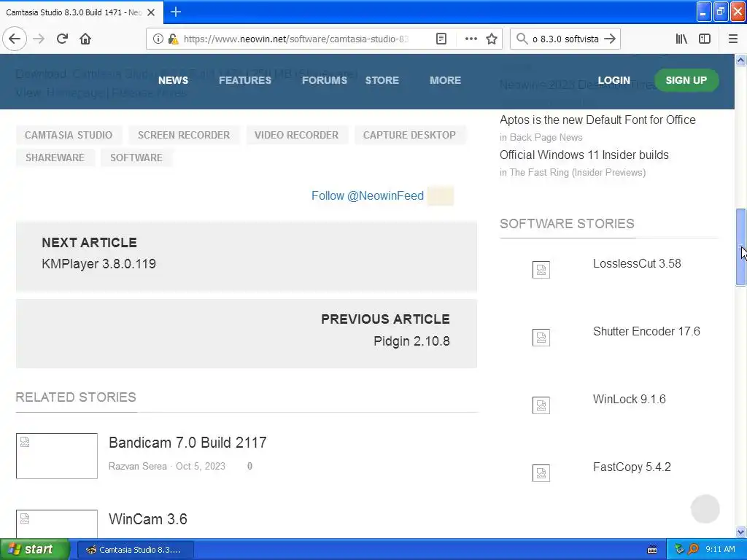Open Official Windows 11 Insider builds thread
The width and height of the screenshot is (747, 560).
pos(584,155)
